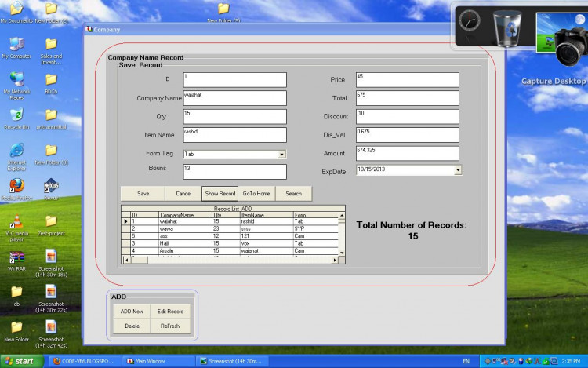The width and height of the screenshot is (588, 368).
Task: Click the Price text field
Action: [408, 80]
